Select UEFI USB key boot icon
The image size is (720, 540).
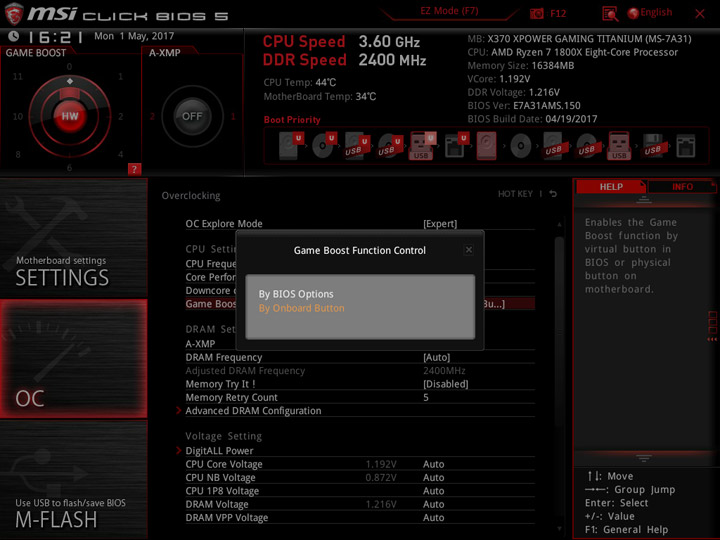point(422,146)
